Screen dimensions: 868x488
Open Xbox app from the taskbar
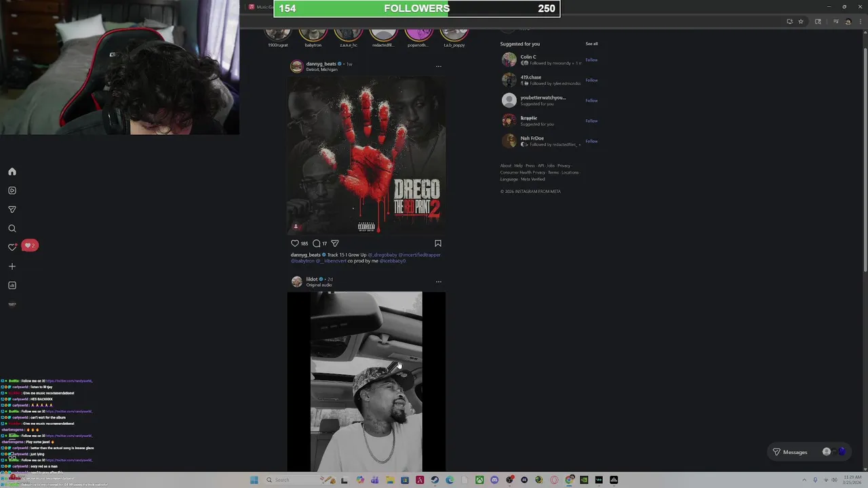479,480
